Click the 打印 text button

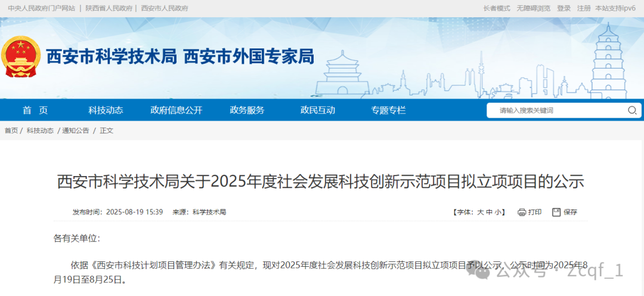click(535, 212)
